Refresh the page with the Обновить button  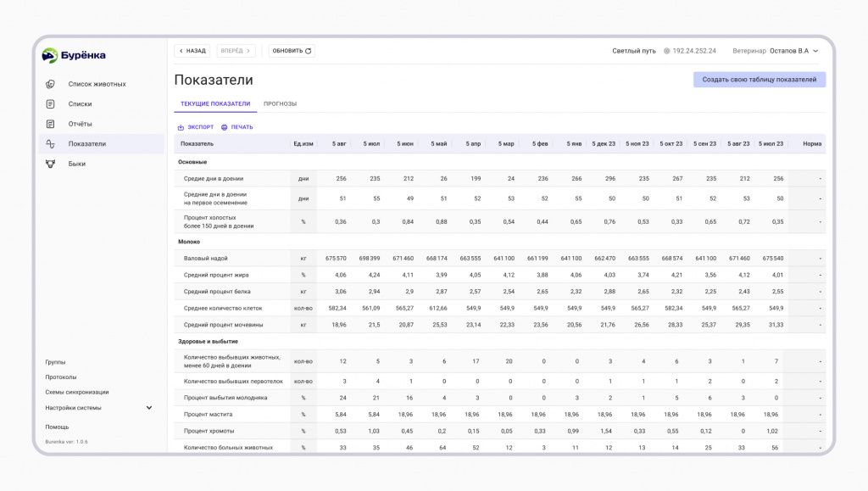coord(292,51)
